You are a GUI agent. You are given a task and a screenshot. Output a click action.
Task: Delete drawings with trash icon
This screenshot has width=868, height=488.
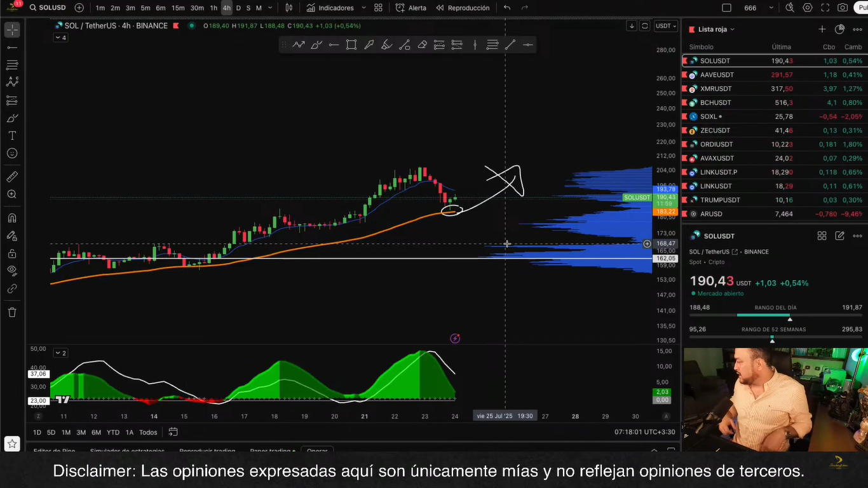pos(12,312)
